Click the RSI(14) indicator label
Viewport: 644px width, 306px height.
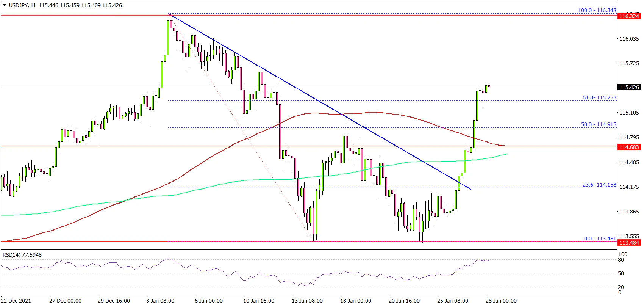pyautogui.click(x=22, y=255)
